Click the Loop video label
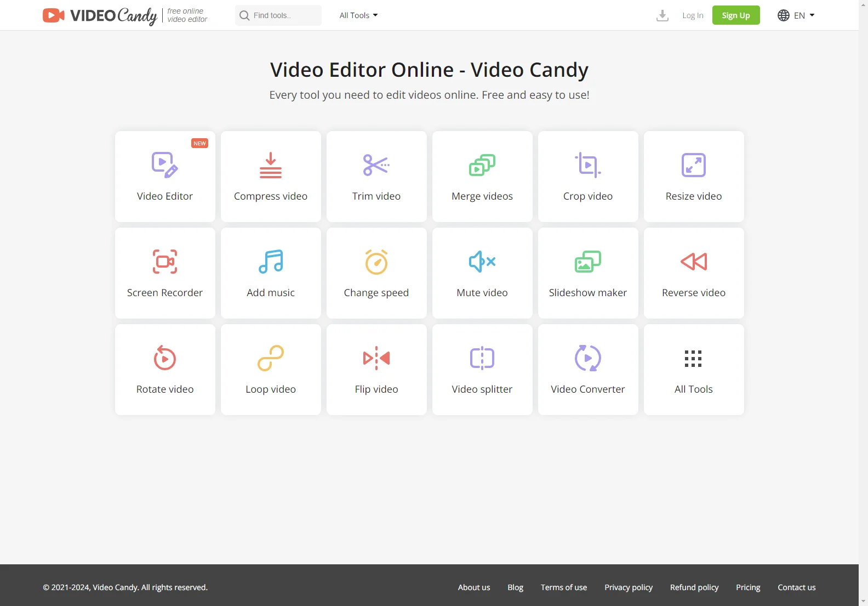Image resolution: width=868 pixels, height=606 pixels. click(x=271, y=389)
